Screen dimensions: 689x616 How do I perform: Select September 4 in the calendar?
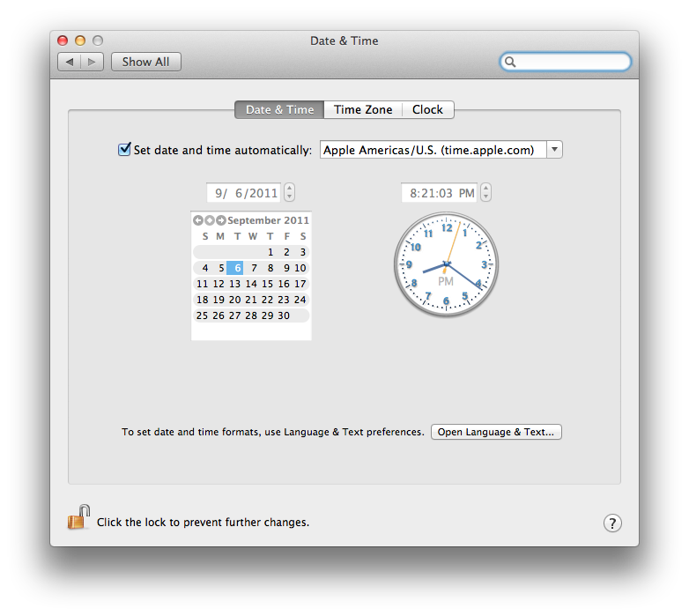[x=204, y=268]
